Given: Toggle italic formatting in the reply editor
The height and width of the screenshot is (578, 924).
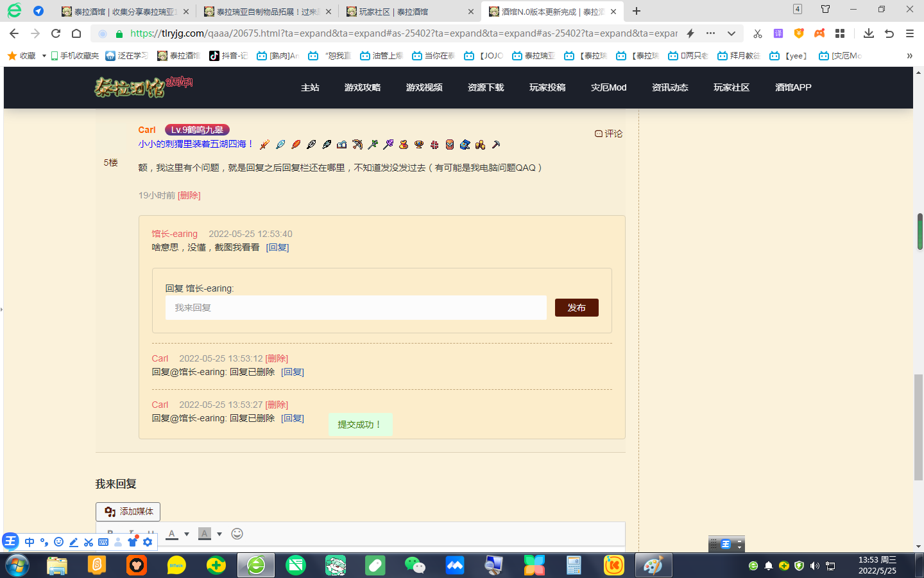Looking at the screenshot, I should point(130,531).
